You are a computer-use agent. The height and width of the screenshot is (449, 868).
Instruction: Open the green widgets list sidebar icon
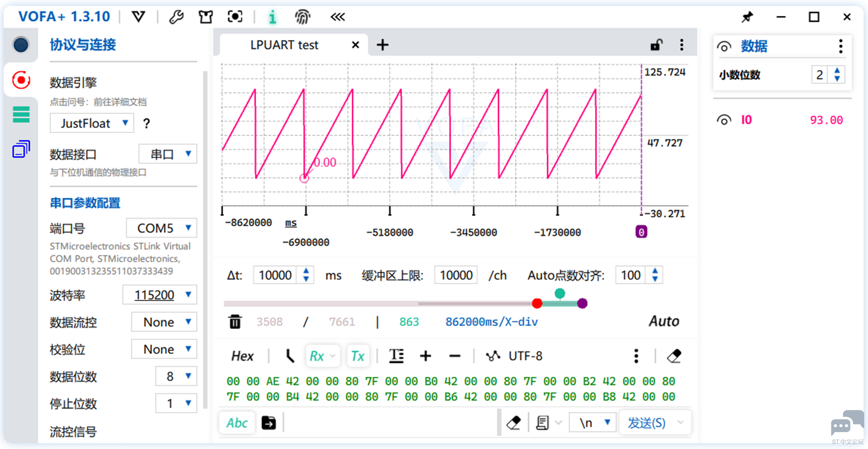(21, 114)
